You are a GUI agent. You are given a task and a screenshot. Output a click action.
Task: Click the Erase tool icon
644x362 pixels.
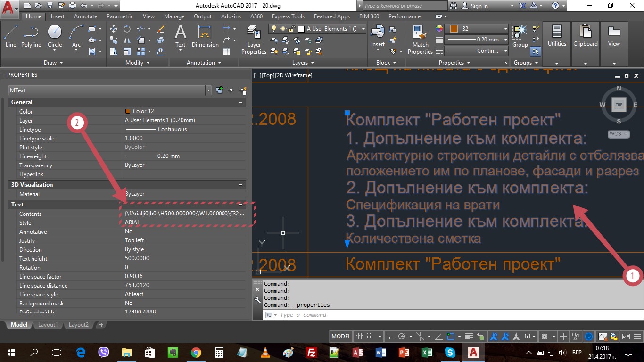tap(160, 29)
